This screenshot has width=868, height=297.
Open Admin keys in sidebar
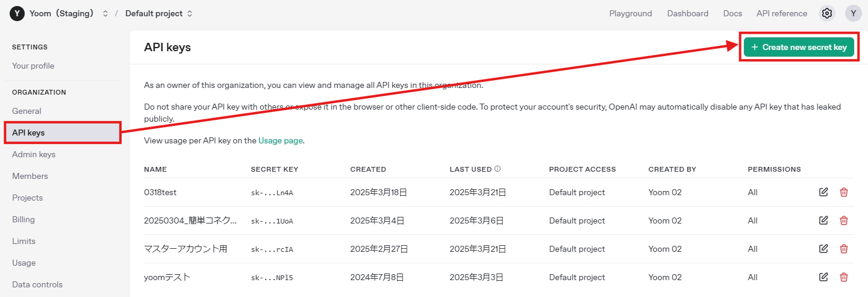click(x=34, y=154)
